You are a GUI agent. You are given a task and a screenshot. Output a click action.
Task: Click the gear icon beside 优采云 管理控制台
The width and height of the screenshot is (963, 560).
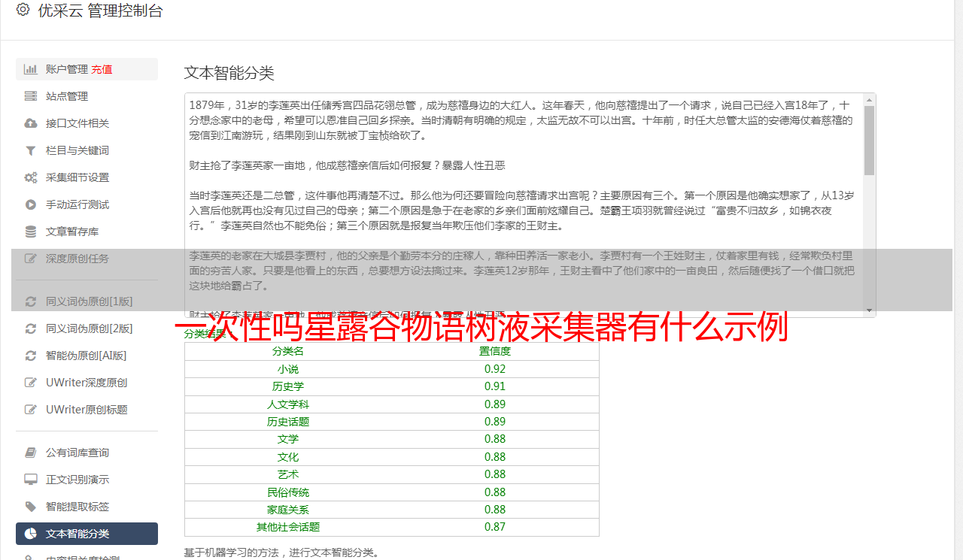[x=23, y=10]
